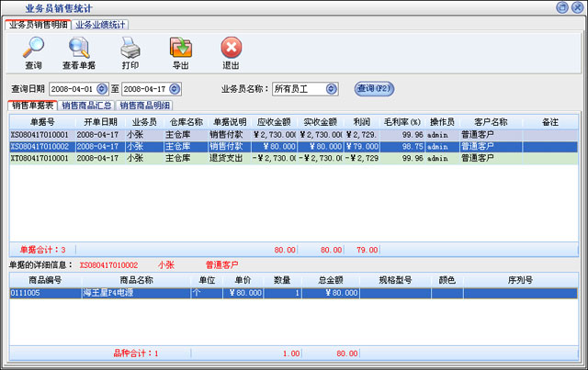Click the 商品名称 column header in details
588x370 pixels.
coord(136,280)
